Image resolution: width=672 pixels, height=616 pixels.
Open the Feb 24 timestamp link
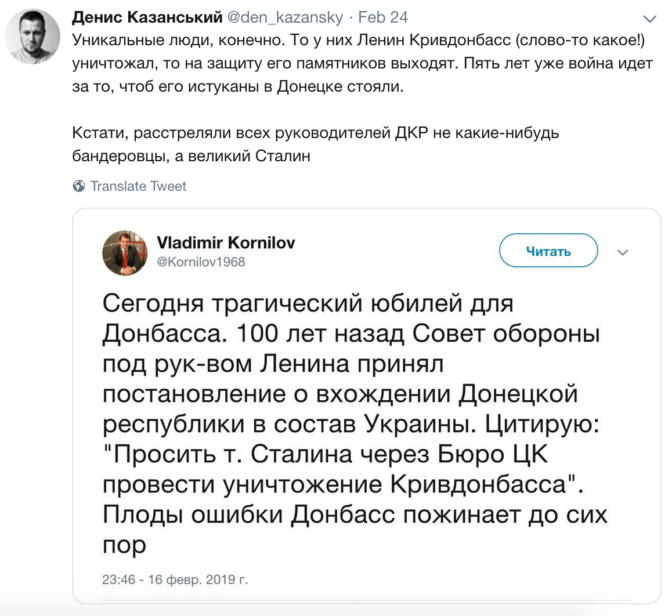[x=384, y=17]
